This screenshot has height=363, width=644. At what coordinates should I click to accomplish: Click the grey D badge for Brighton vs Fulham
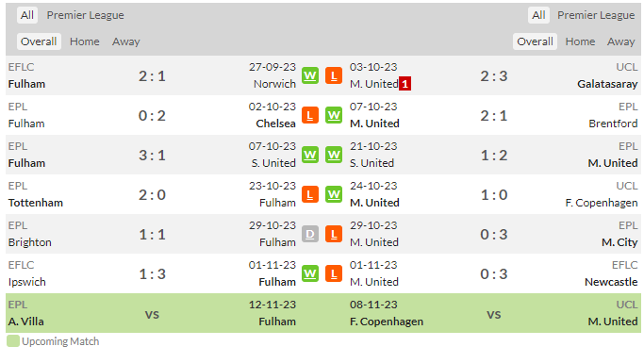(310, 234)
